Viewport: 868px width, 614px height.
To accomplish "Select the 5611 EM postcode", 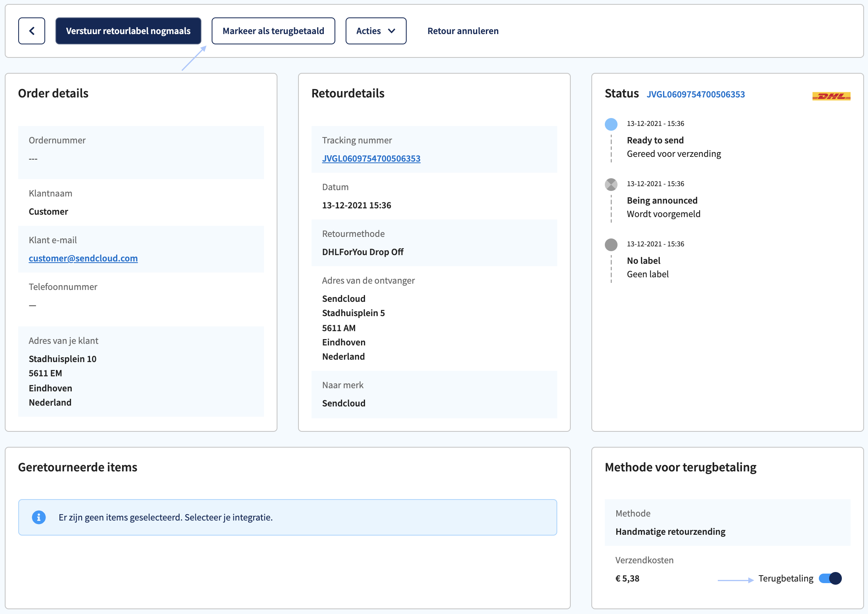I will point(45,373).
